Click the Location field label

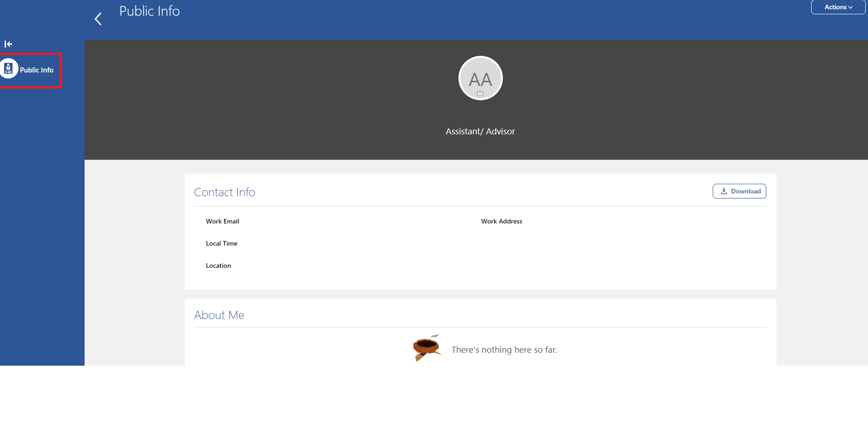[x=218, y=265]
